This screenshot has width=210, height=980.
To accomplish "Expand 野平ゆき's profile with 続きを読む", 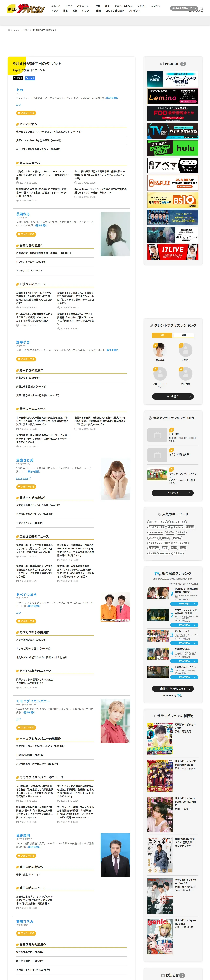I will point(112,350).
